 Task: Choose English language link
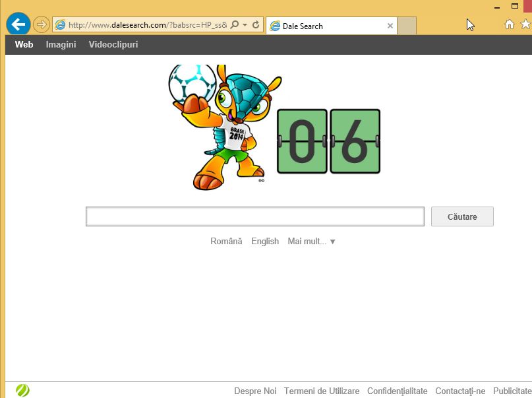265,241
